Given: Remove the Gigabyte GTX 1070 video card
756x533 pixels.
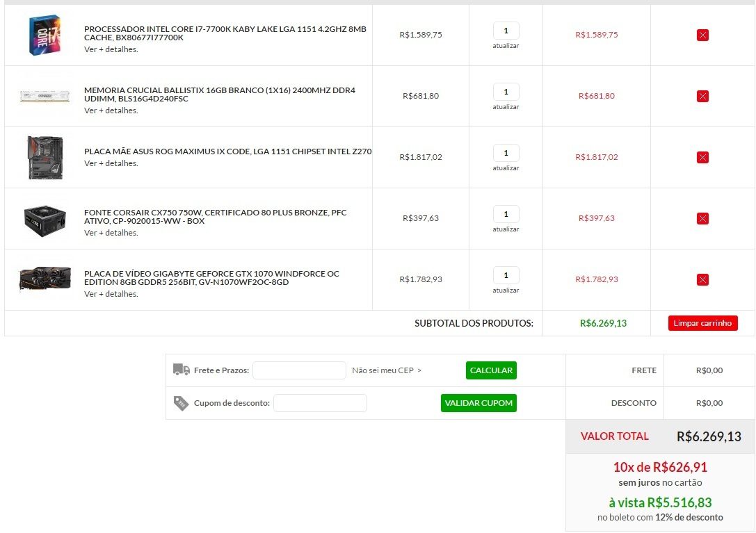Looking at the screenshot, I should click(702, 279).
